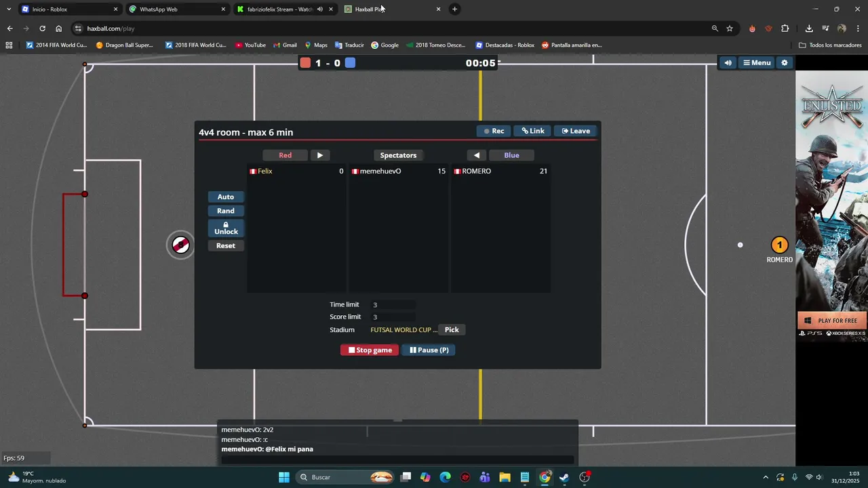Randomize teams with Rand button
This screenshot has height=488, width=868.
[x=226, y=211]
